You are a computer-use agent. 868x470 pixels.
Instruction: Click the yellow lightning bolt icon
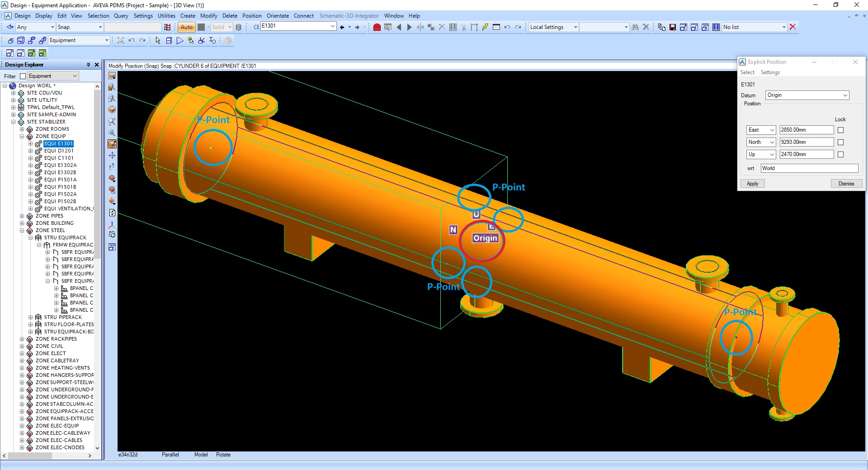pos(485,27)
